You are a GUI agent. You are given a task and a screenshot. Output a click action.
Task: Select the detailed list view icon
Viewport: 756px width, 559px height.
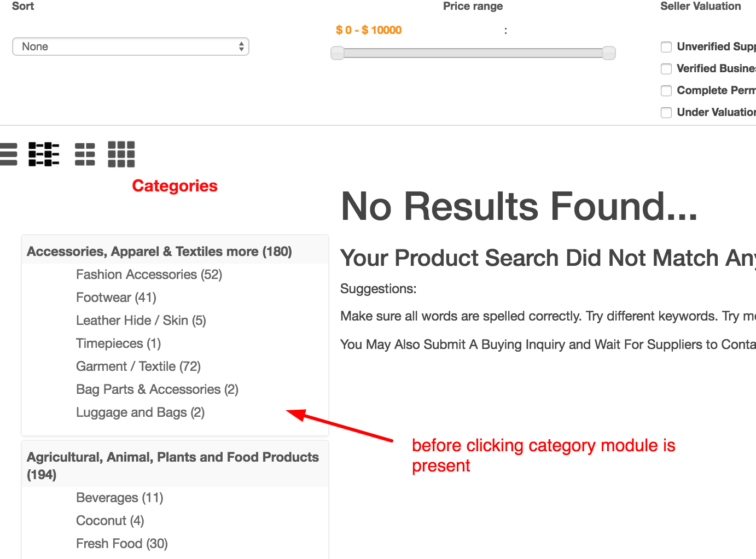click(x=44, y=154)
